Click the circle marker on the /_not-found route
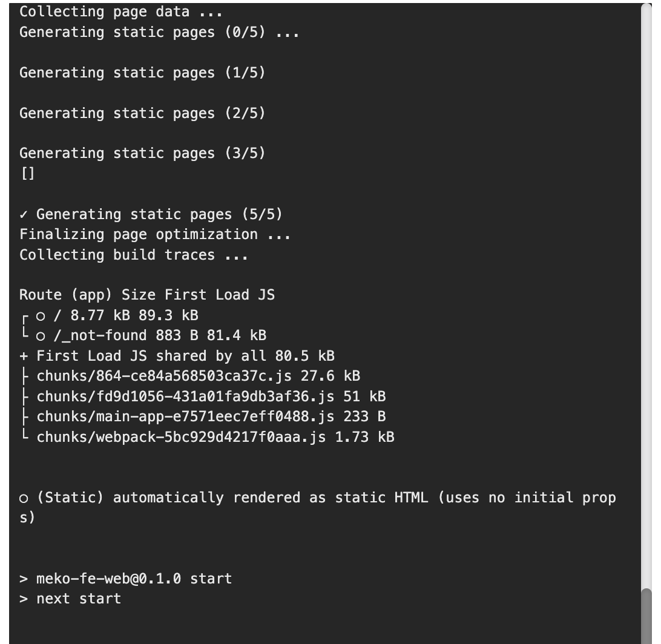The height and width of the screenshot is (644, 661). pyautogui.click(x=41, y=336)
